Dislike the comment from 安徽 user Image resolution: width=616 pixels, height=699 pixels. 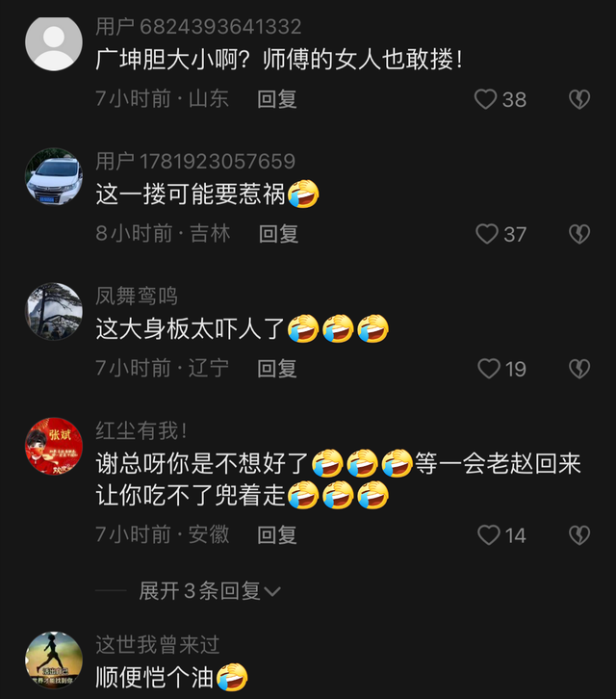(579, 535)
